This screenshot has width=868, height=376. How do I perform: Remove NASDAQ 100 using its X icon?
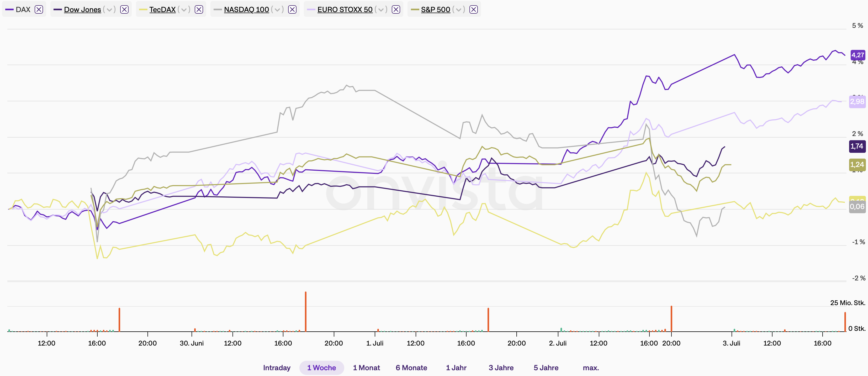tap(292, 9)
